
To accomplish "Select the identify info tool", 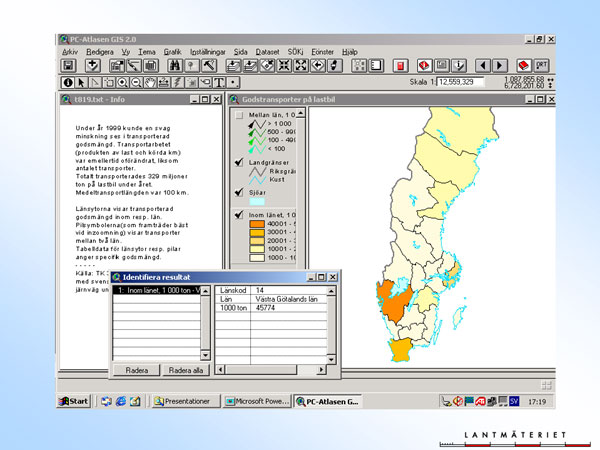I will 69,82.
